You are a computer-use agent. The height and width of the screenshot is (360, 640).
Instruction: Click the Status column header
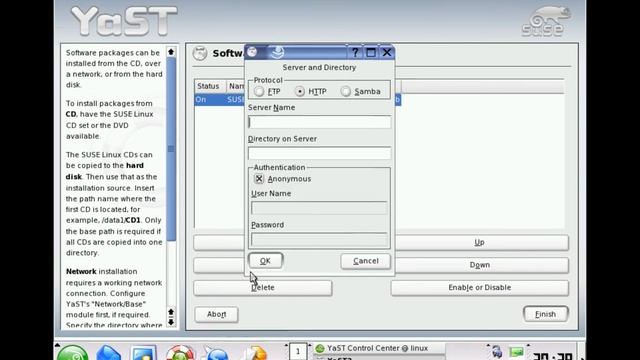(x=210, y=86)
